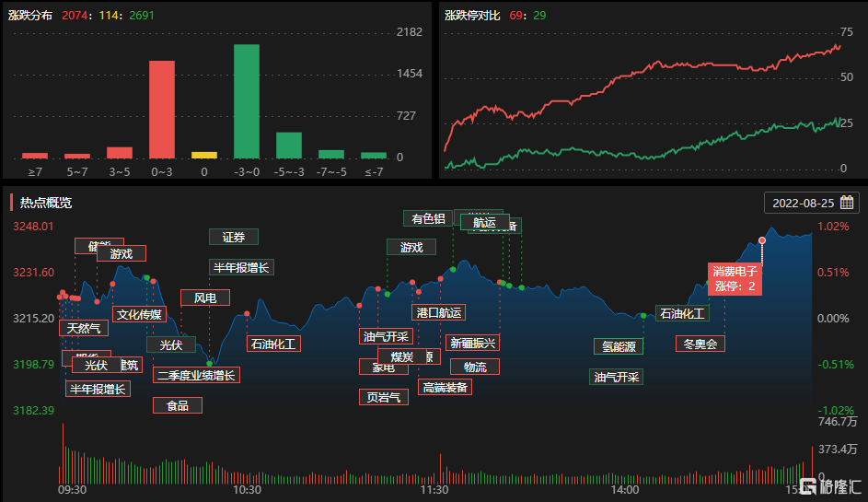Select the 物流 sector tag
This screenshot has height=502, width=868.
click(x=475, y=367)
